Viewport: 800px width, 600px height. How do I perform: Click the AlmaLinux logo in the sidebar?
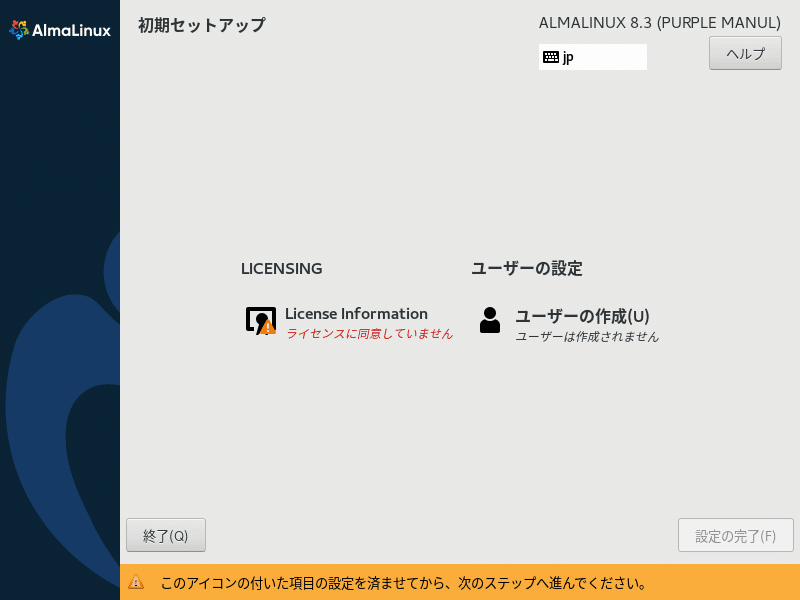pos(60,30)
